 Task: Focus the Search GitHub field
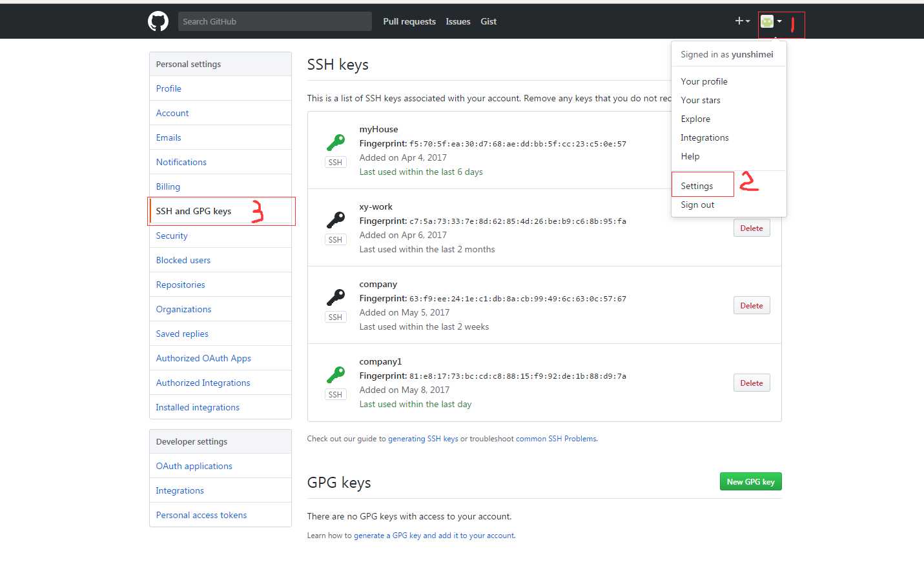pyautogui.click(x=274, y=21)
